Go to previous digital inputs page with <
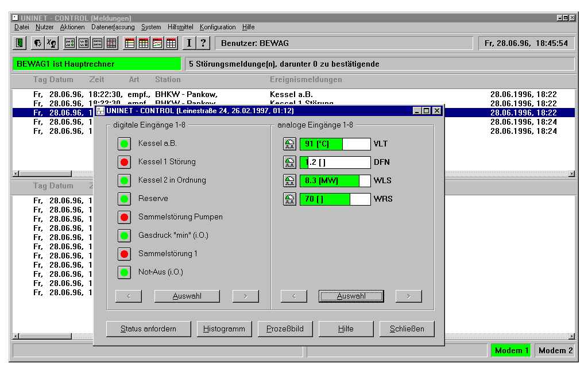Viewport: 588px width, 371px height. click(x=129, y=296)
